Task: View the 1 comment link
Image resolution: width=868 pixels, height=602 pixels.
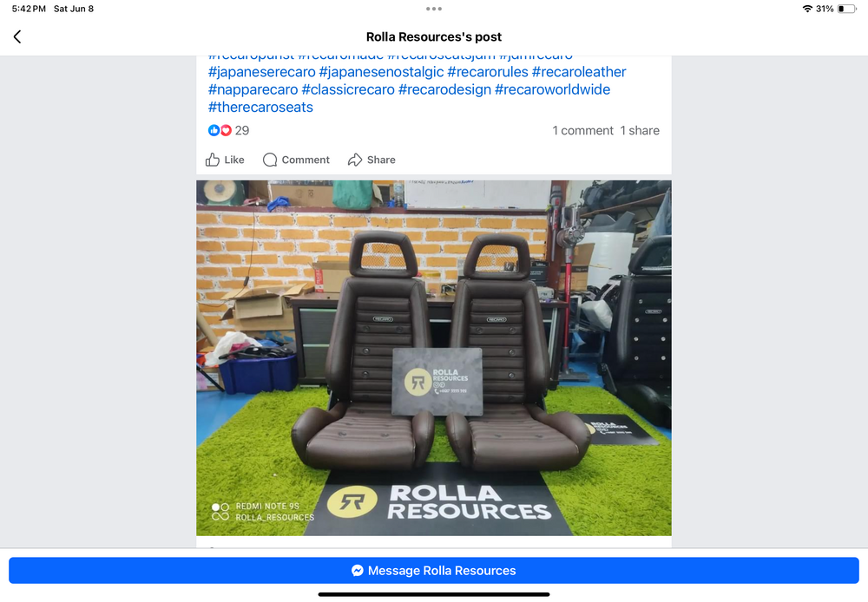Action: tap(582, 131)
